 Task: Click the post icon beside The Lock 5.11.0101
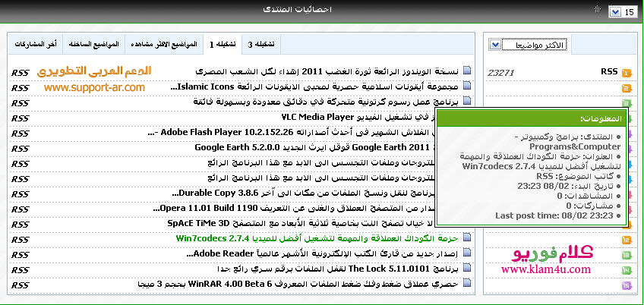coord(467,269)
